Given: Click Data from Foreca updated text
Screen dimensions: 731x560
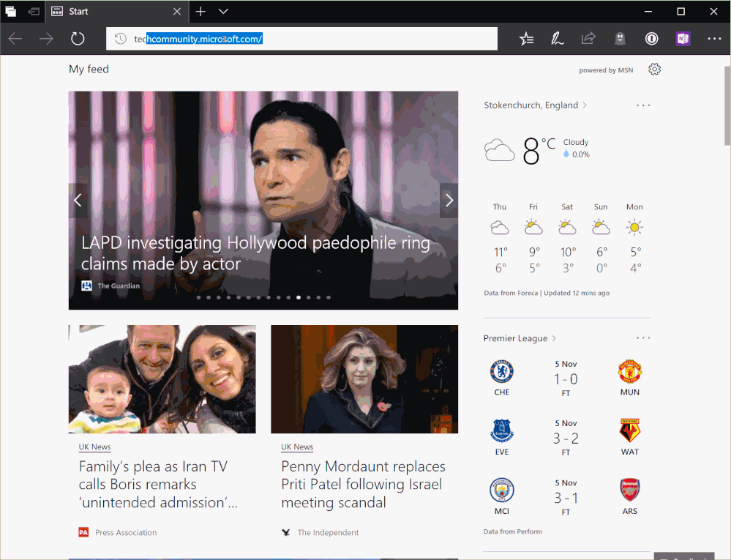Looking at the screenshot, I should click(547, 293).
